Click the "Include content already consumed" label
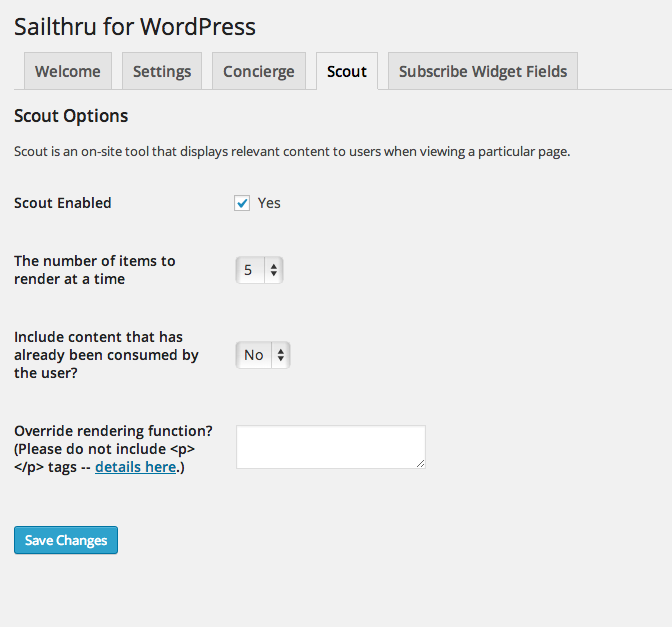The height and width of the screenshot is (627, 672). [106, 355]
